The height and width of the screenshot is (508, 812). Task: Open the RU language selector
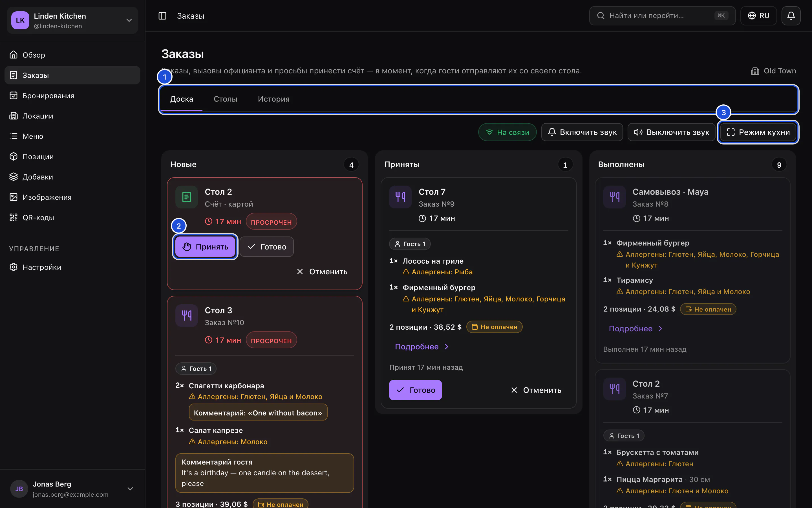coord(759,16)
